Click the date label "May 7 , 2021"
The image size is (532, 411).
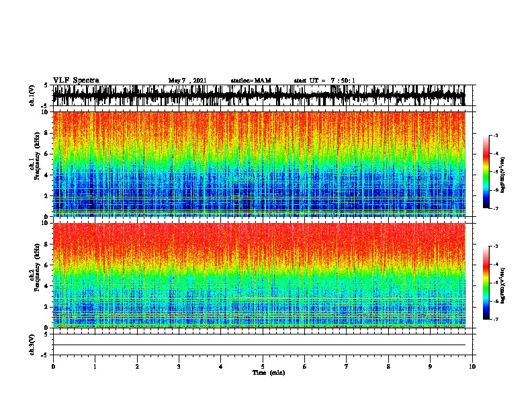coord(187,81)
